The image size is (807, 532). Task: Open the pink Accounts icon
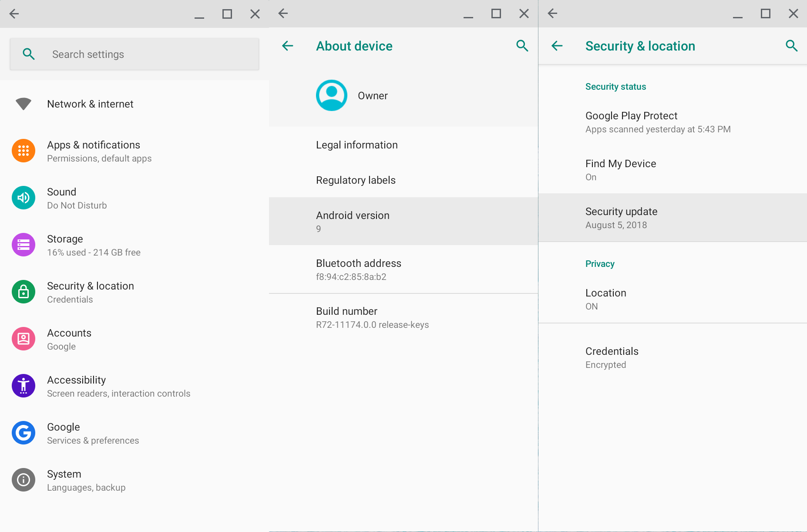(x=24, y=339)
